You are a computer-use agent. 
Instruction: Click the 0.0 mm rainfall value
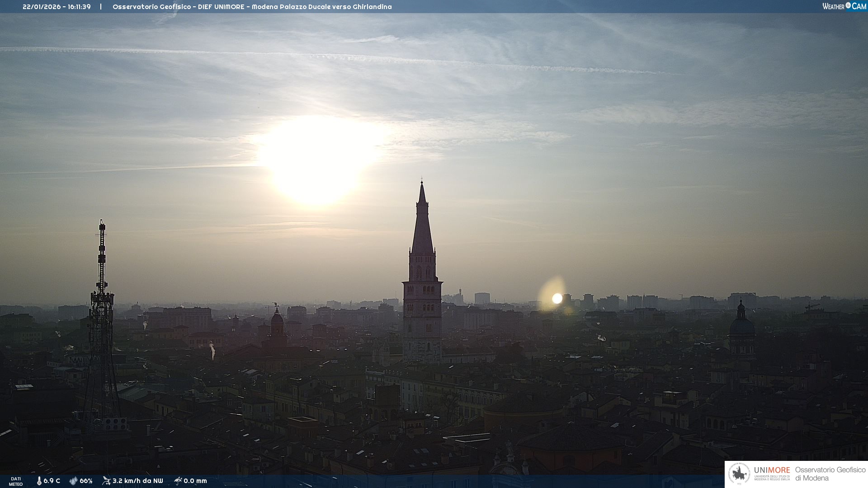(195, 481)
